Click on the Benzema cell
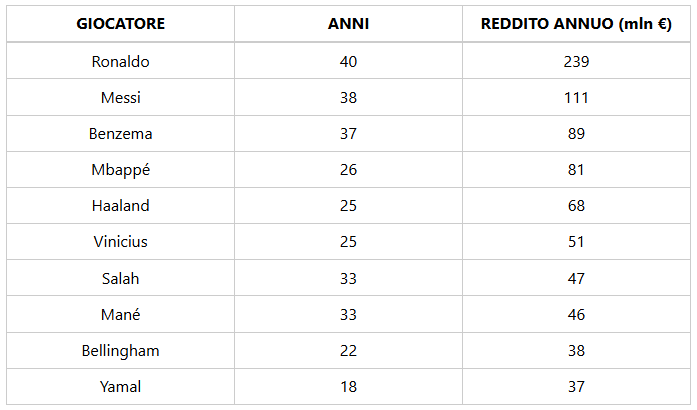 [121, 134]
